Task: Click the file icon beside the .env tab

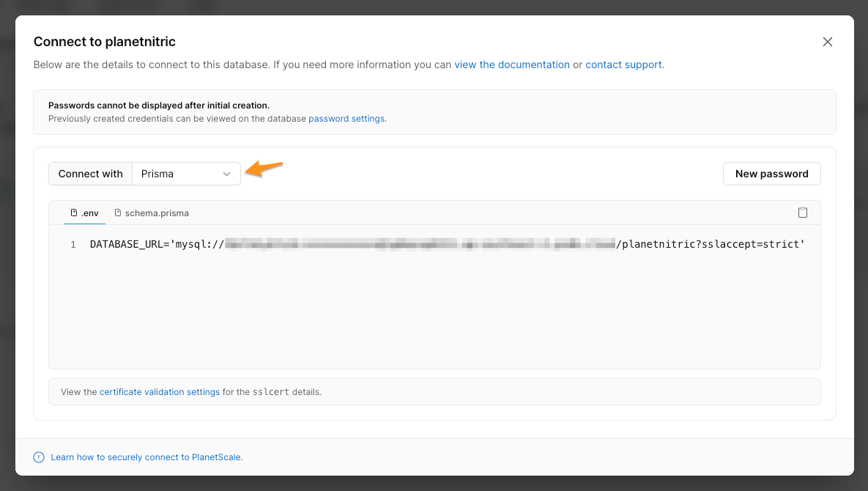Action: point(75,213)
